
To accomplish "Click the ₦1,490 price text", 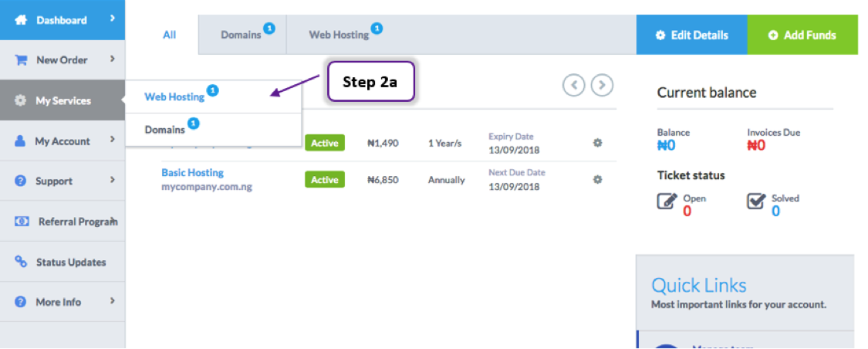I will pyautogui.click(x=383, y=143).
